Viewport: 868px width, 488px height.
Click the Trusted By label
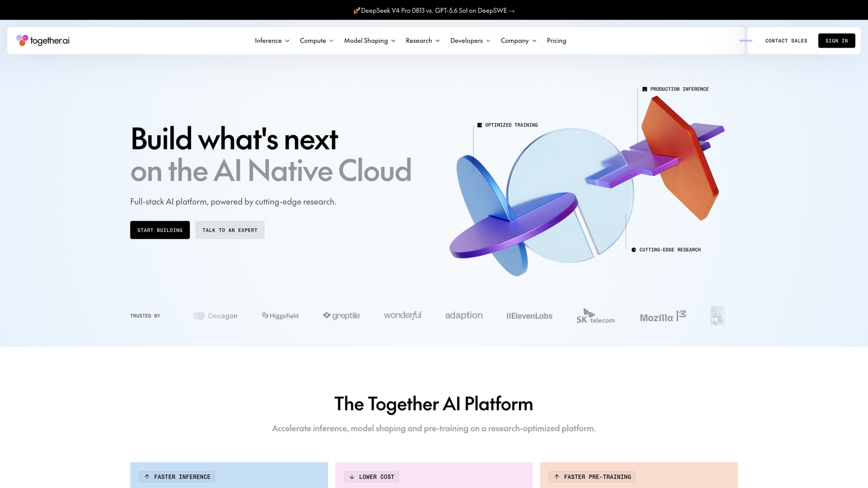tap(145, 316)
